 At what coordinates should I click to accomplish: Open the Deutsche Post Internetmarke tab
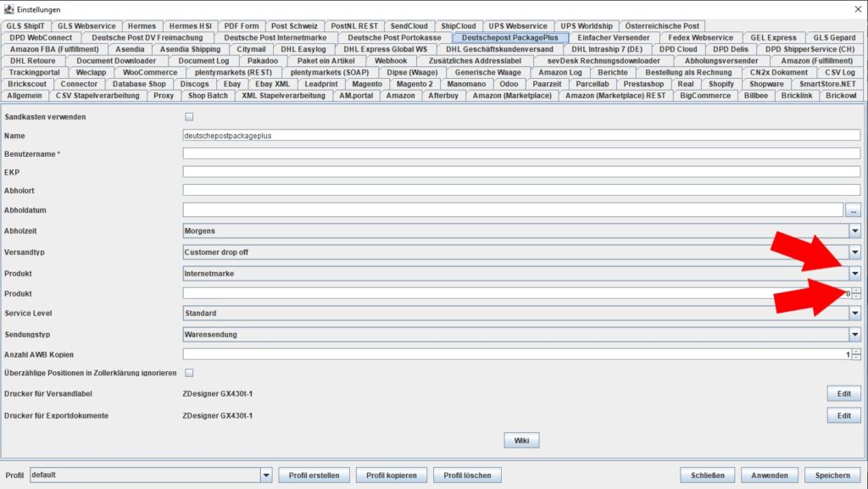(275, 37)
